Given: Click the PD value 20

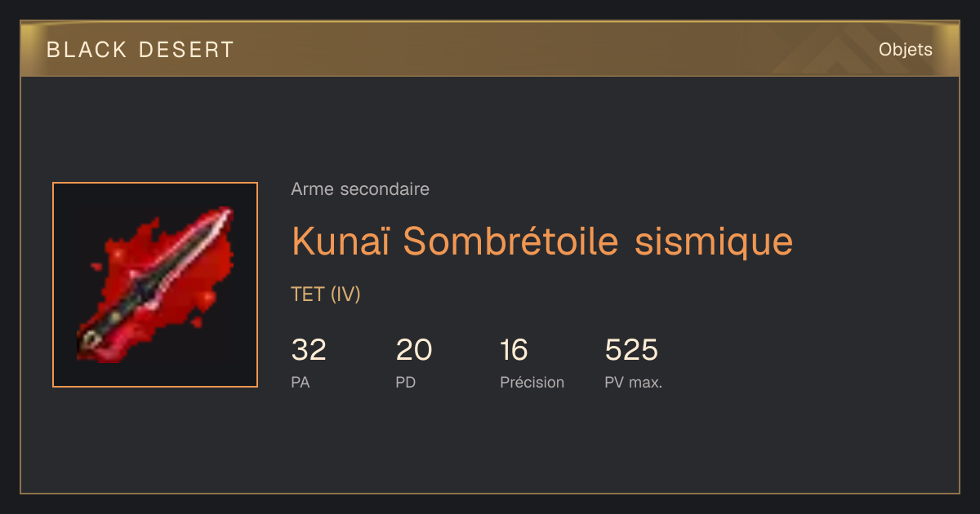Looking at the screenshot, I should 414,350.
